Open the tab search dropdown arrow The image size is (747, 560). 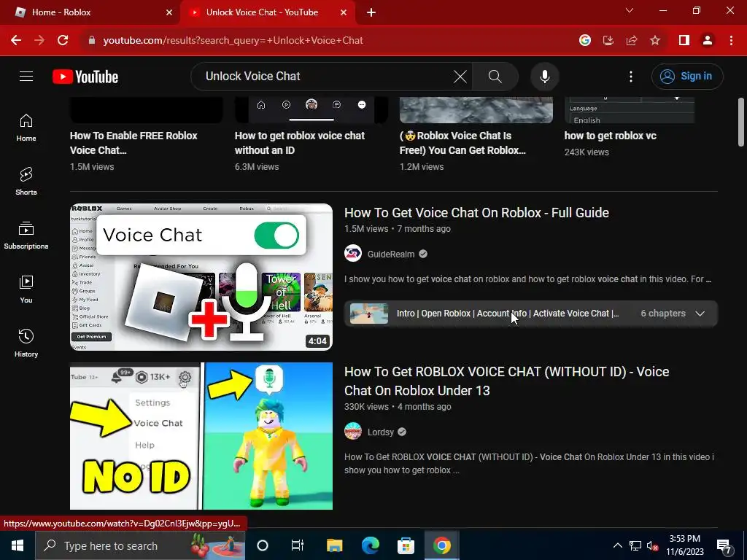click(630, 11)
